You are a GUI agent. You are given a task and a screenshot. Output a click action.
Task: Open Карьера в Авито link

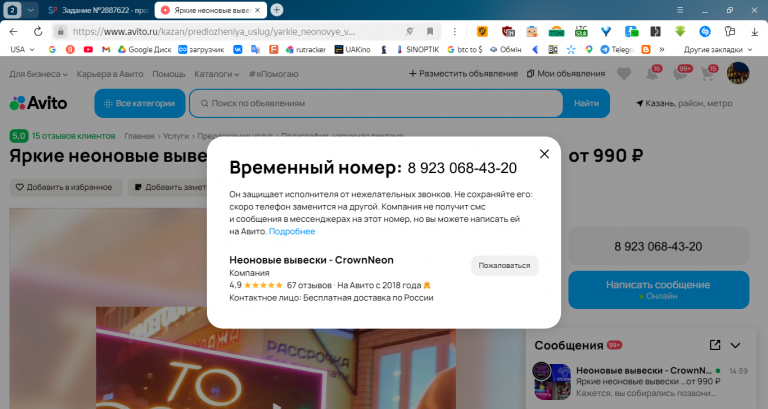coord(110,74)
